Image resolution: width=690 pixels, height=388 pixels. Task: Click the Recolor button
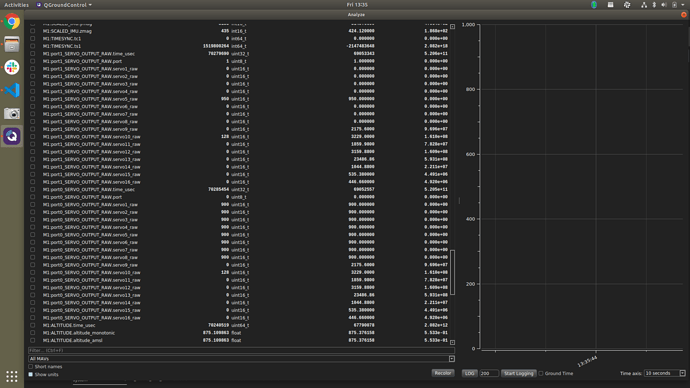443,373
